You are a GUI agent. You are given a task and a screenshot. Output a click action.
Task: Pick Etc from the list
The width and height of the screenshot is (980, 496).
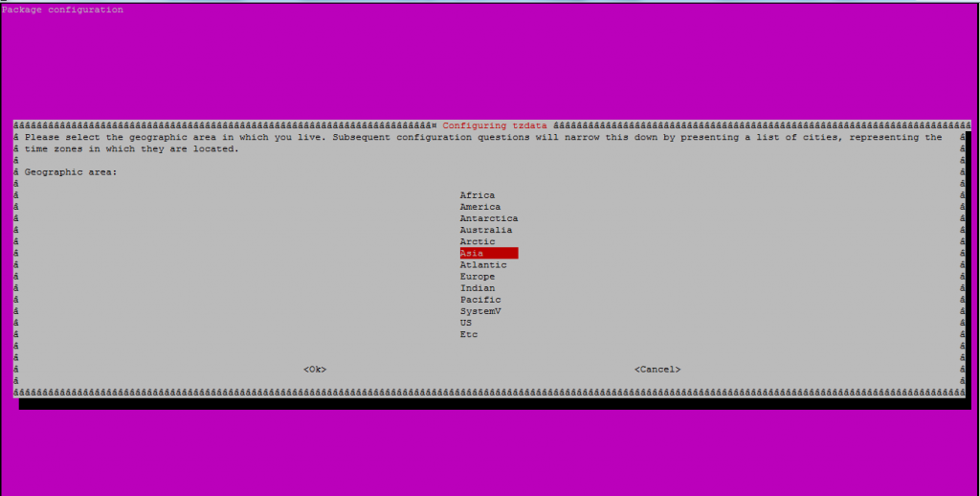click(469, 334)
